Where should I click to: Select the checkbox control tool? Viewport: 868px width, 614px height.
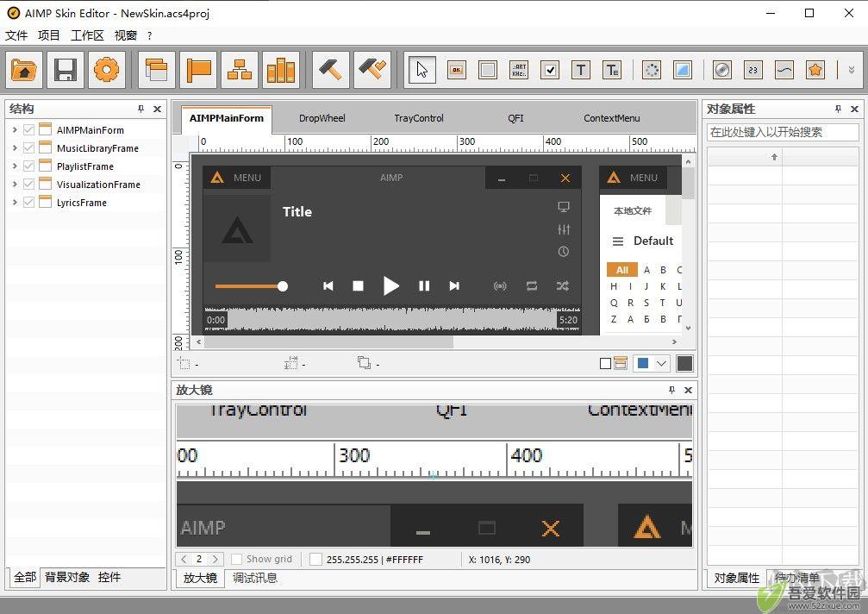pyautogui.click(x=550, y=70)
